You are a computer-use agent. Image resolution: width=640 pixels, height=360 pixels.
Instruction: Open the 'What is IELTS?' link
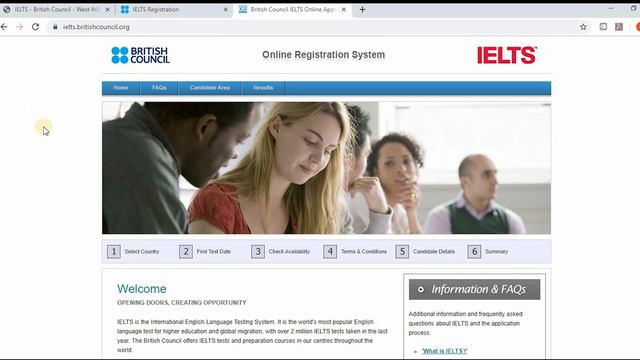445,351
